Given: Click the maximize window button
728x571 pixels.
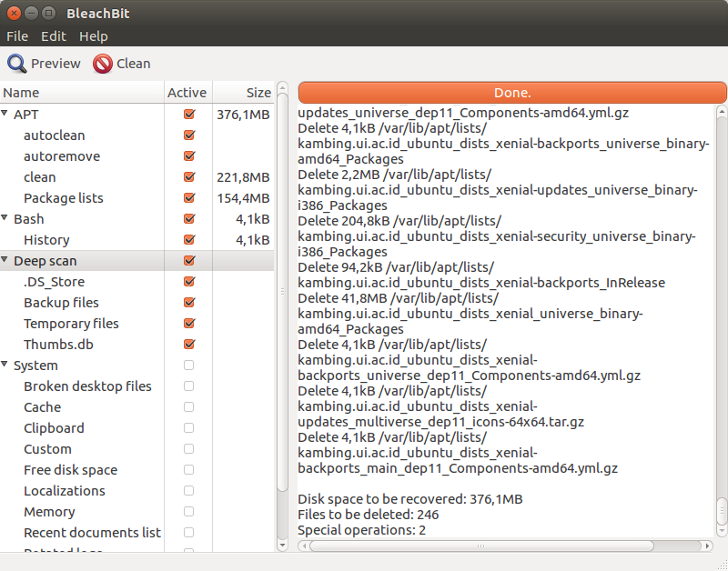Looking at the screenshot, I should point(48,14).
